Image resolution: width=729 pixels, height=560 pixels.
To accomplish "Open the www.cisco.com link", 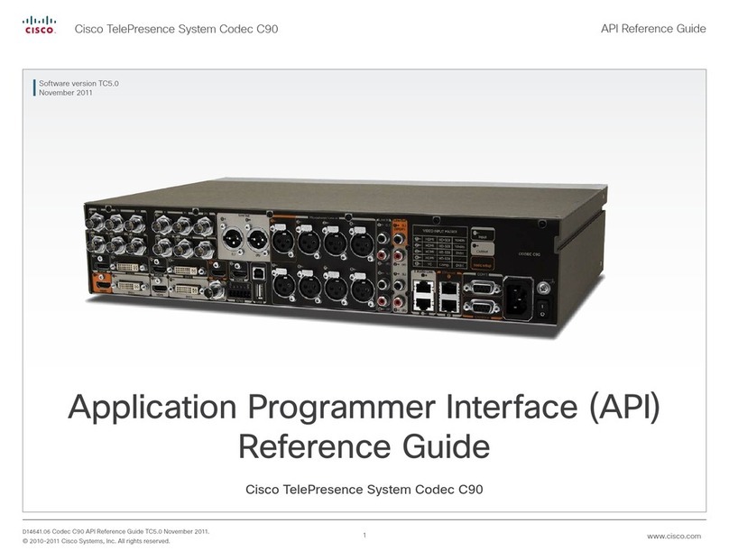I will [x=674, y=536].
